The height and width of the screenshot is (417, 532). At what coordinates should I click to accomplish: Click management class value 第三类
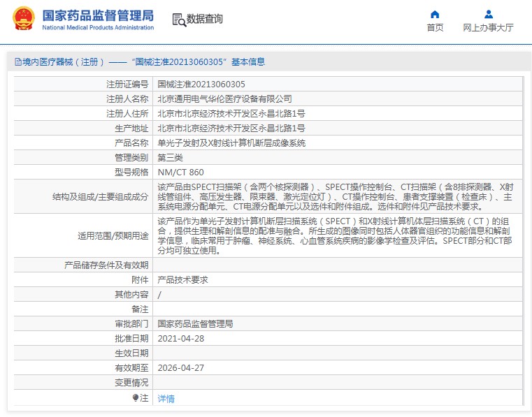(170, 158)
